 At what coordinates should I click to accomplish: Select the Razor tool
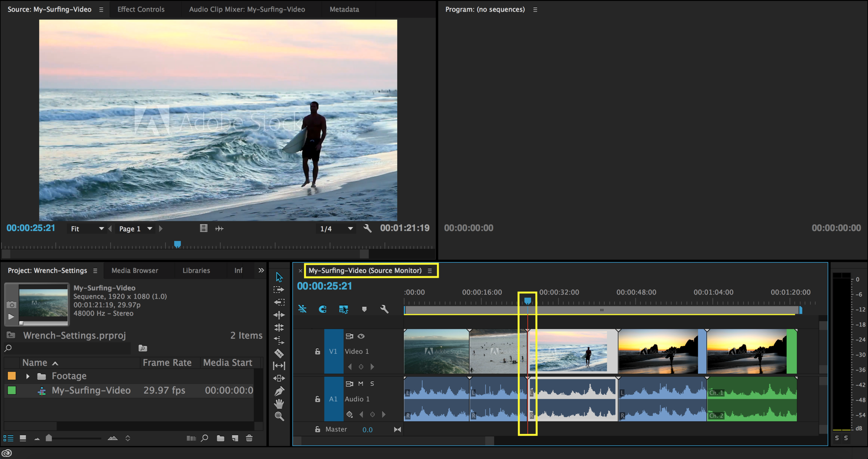tap(279, 353)
